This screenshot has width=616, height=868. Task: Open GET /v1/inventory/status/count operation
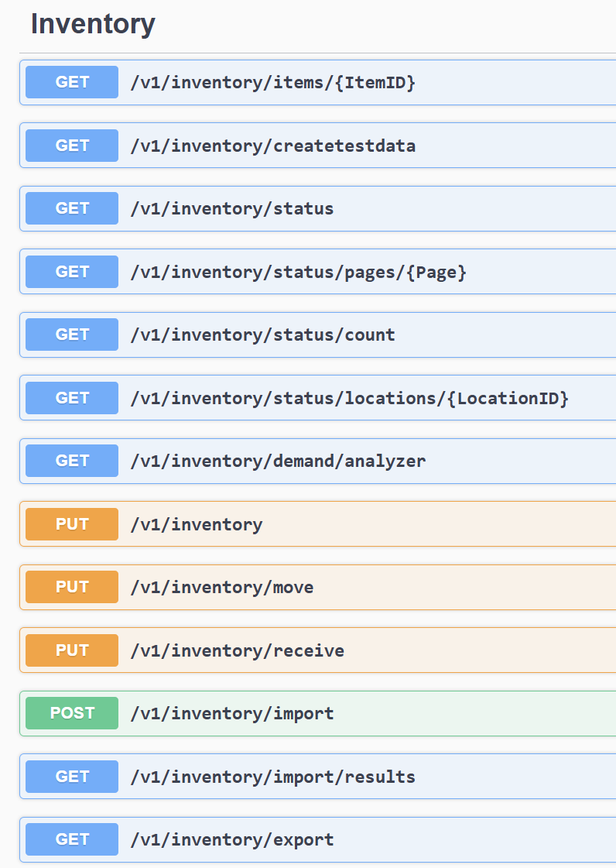[x=262, y=335]
